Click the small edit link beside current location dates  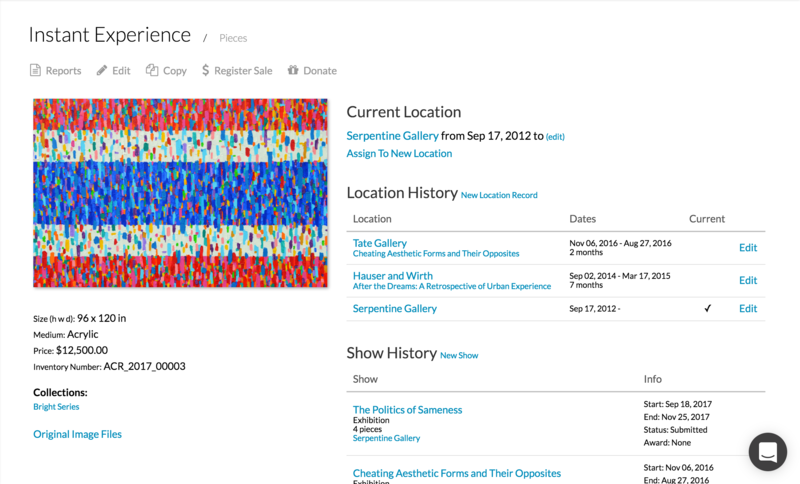pos(555,137)
